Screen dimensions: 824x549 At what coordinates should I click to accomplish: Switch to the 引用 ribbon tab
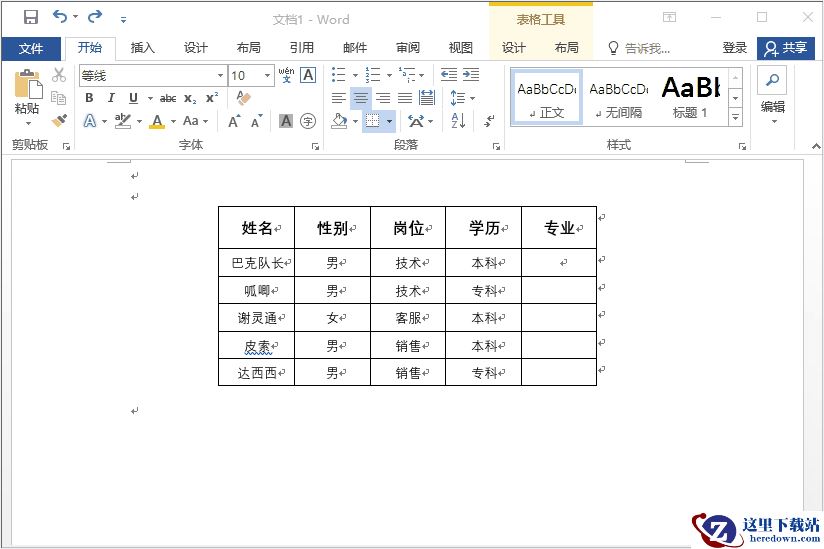click(x=302, y=48)
